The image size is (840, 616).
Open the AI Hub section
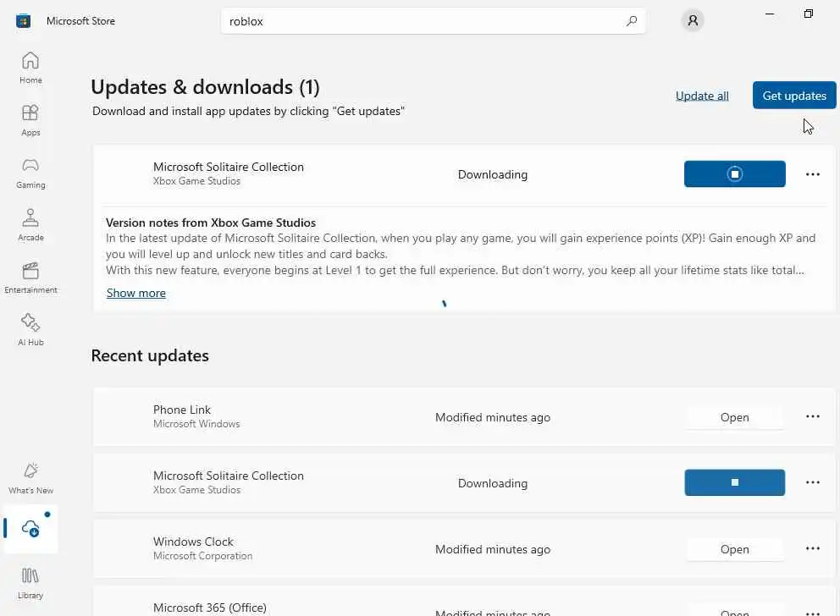pyautogui.click(x=30, y=330)
